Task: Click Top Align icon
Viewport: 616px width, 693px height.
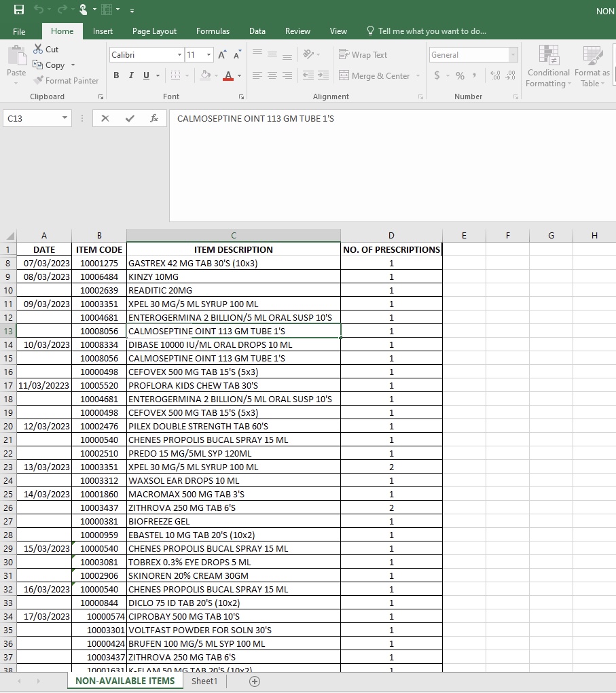Action: 257,54
